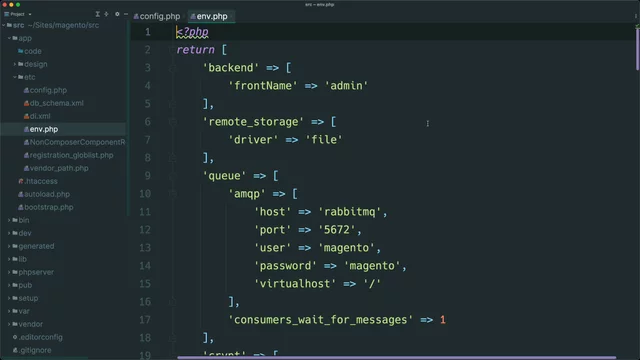Click the 'driver' key on line 7
Screen dimensions: 640x360
pyautogui.click(x=253, y=140)
